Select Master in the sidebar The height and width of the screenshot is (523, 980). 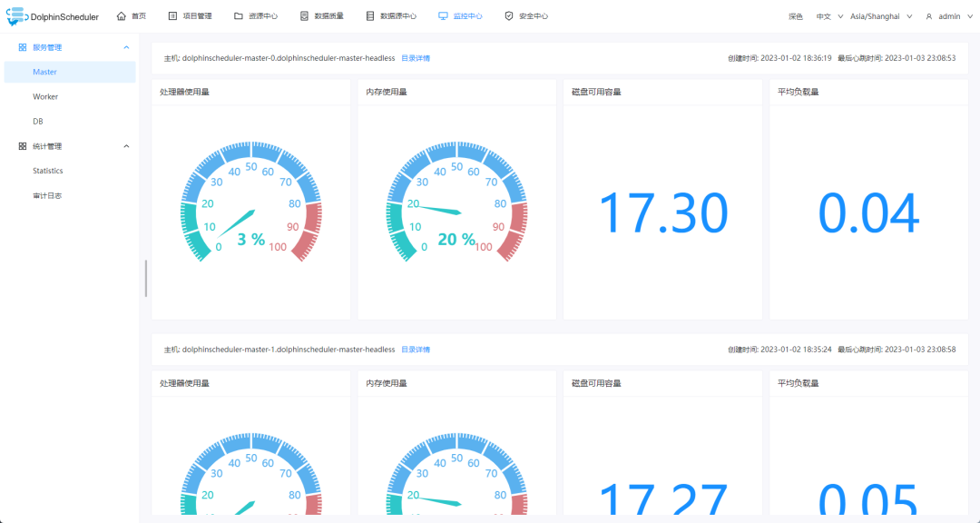[x=70, y=72]
